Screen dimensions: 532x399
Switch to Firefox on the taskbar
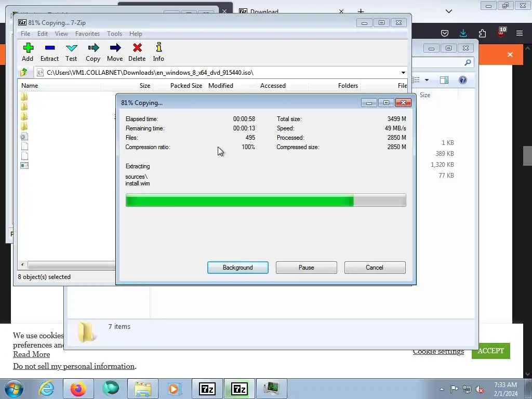click(x=78, y=389)
